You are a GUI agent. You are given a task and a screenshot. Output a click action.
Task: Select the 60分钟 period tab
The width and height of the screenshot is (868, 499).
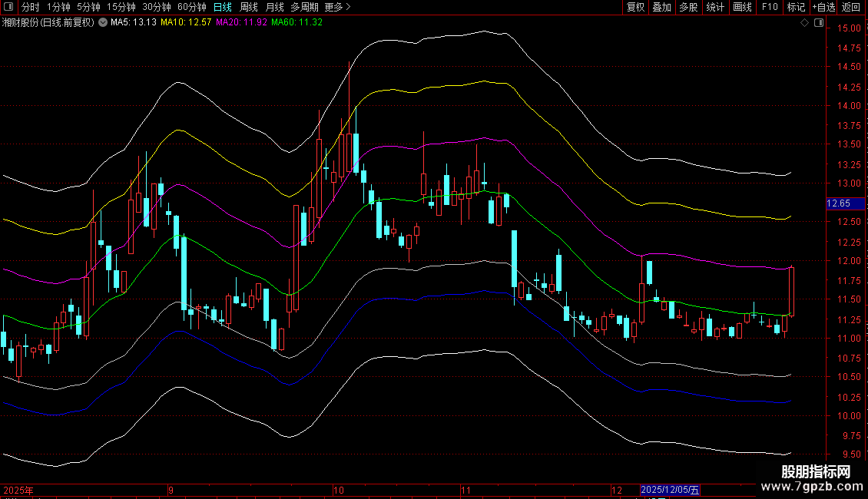click(x=191, y=7)
